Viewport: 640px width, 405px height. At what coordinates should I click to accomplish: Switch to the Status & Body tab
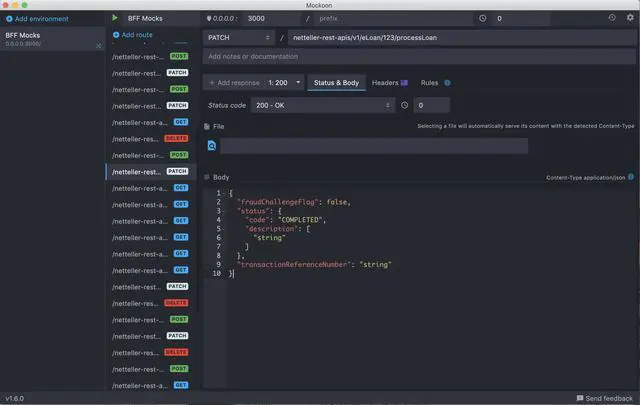(336, 83)
